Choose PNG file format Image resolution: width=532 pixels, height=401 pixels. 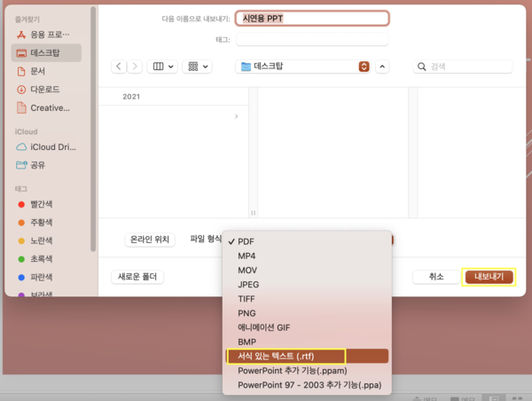tap(307, 313)
